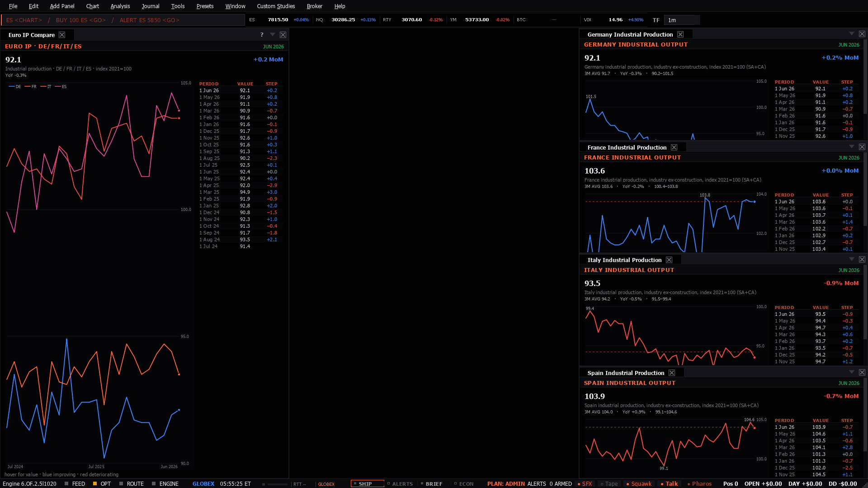Switch to the ALERTS workspace tab
Viewport: 868px width, 488px height.
point(401,483)
